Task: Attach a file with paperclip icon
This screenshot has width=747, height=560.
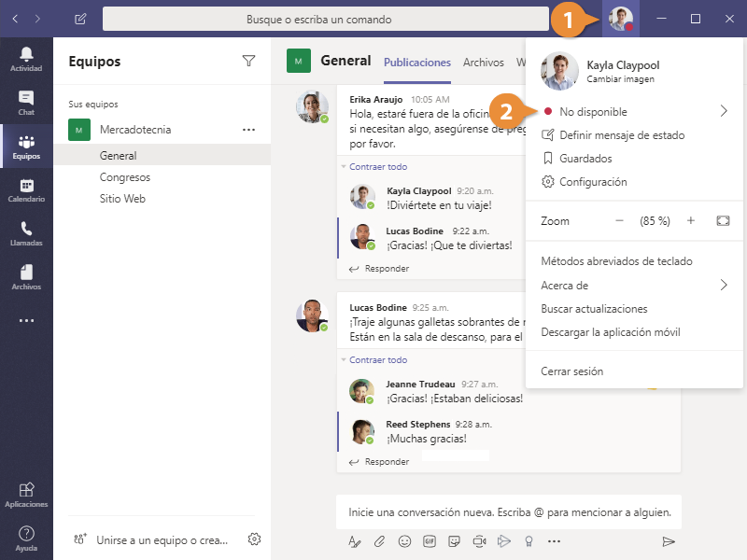Action: tap(380, 540)
